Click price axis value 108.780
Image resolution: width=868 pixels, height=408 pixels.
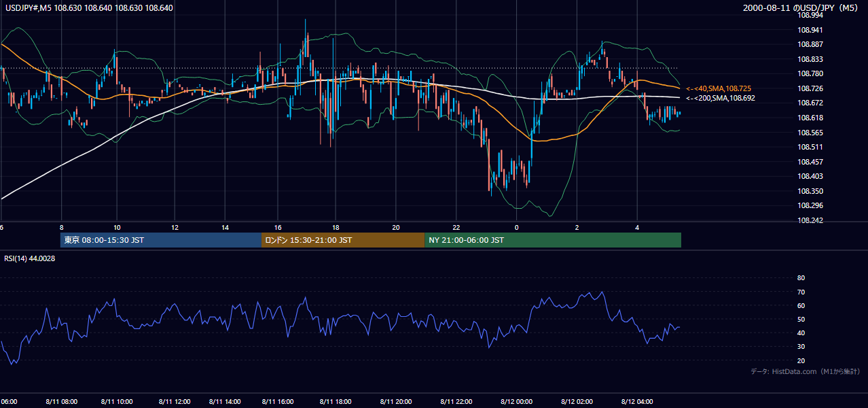(810, 73)
